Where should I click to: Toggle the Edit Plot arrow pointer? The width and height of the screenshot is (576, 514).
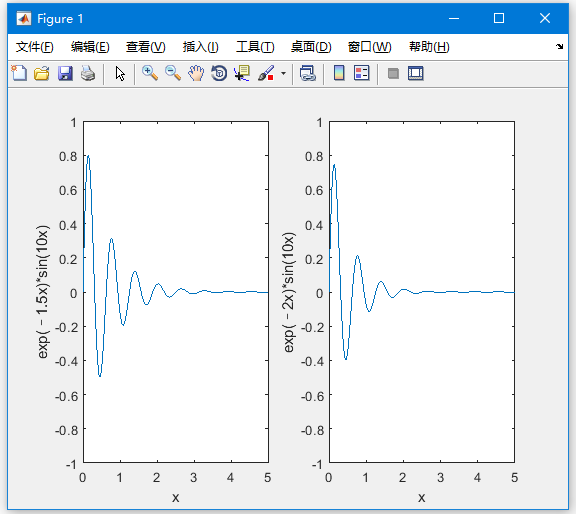coord(120,73)
